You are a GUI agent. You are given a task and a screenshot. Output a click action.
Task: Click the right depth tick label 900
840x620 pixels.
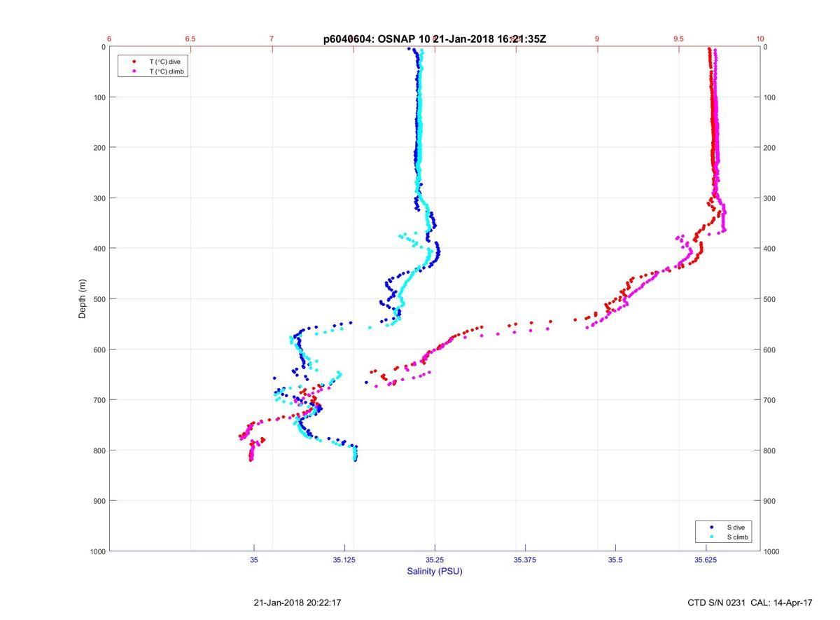coord(771,501)
